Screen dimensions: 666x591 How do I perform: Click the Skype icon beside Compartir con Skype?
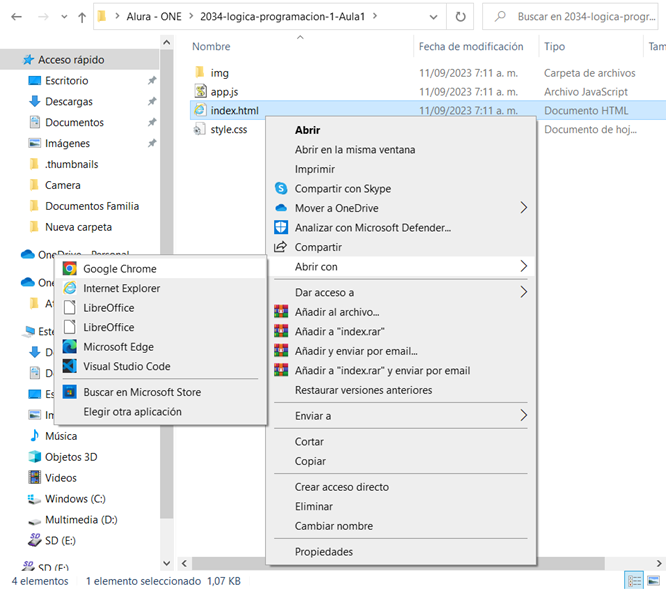(x=281, y=189)
